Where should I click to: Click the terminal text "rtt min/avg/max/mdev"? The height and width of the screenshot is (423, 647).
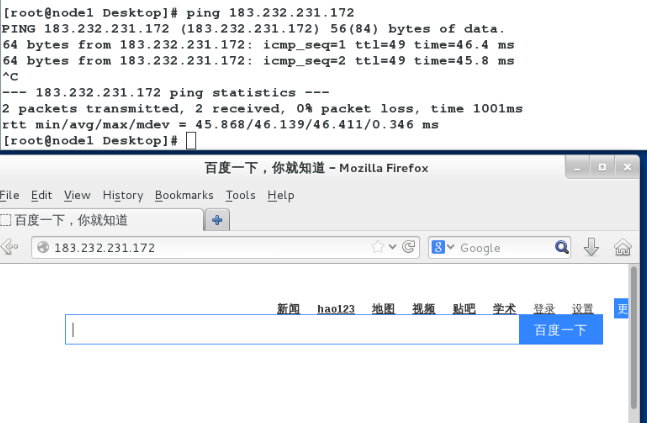(86, 125)
